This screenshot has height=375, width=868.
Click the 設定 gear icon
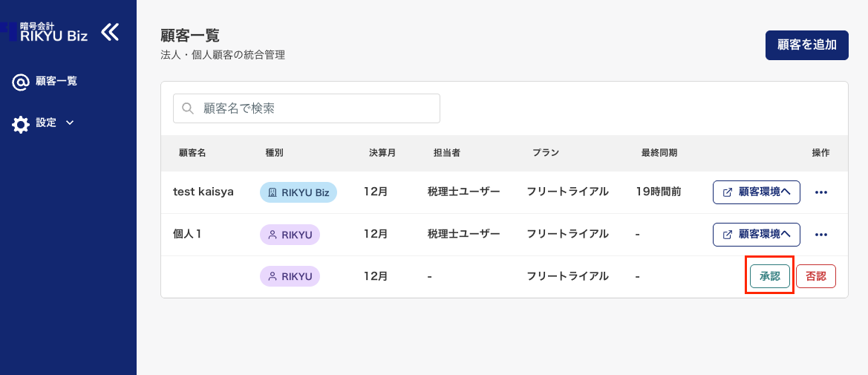click(21, 123)
